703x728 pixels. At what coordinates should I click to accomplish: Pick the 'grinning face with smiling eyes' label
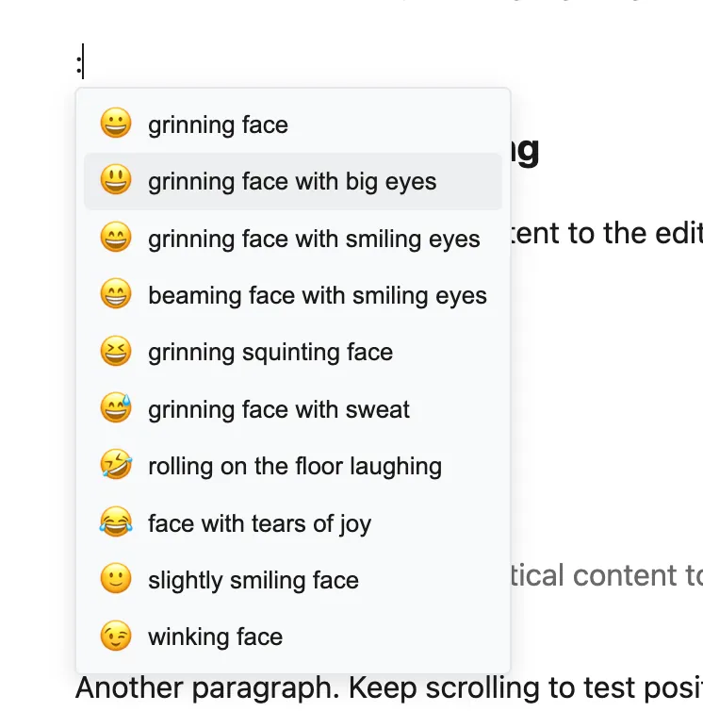tap(314, 240)
